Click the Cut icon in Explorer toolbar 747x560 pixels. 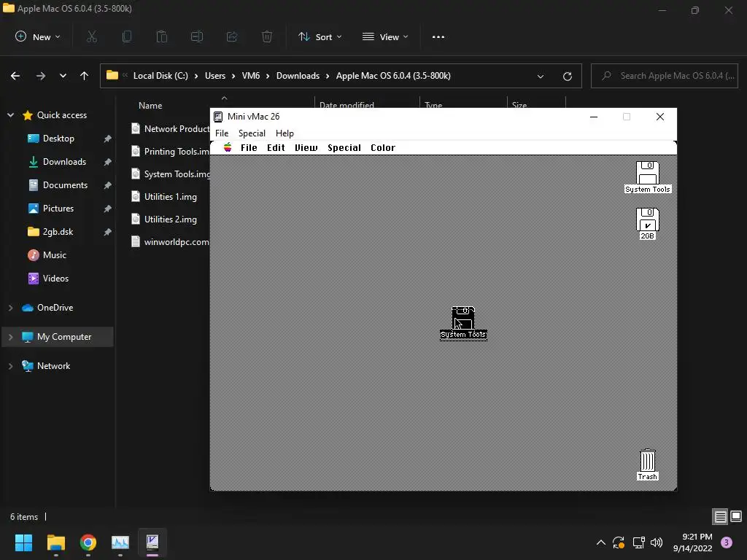click(x=91, y=36)
